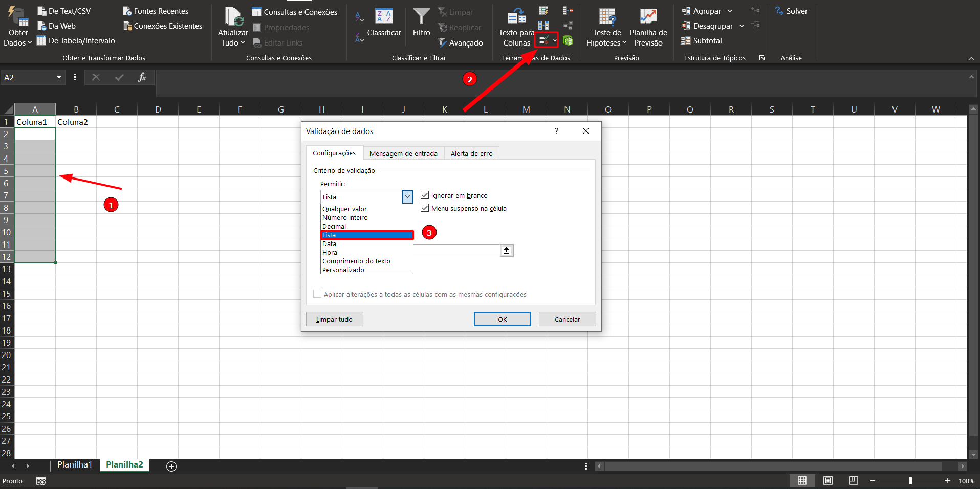Screen dimensions: 980x489
Task: Expand the formula bar
Action: point(971,77)
